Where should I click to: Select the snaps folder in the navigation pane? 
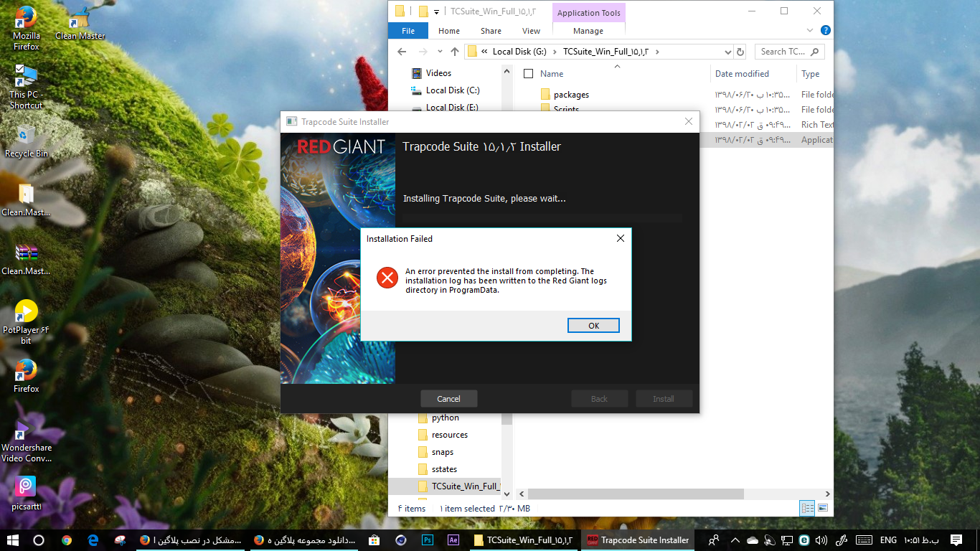click(442, 452)
